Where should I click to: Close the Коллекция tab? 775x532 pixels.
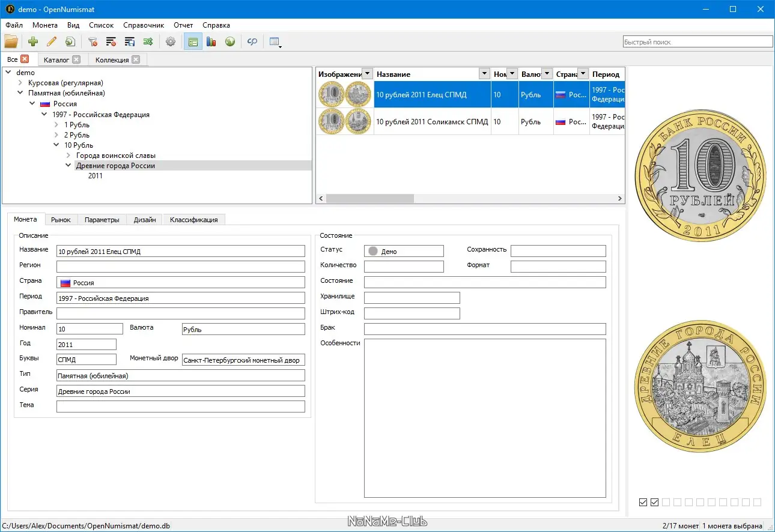tap(136, 59)
